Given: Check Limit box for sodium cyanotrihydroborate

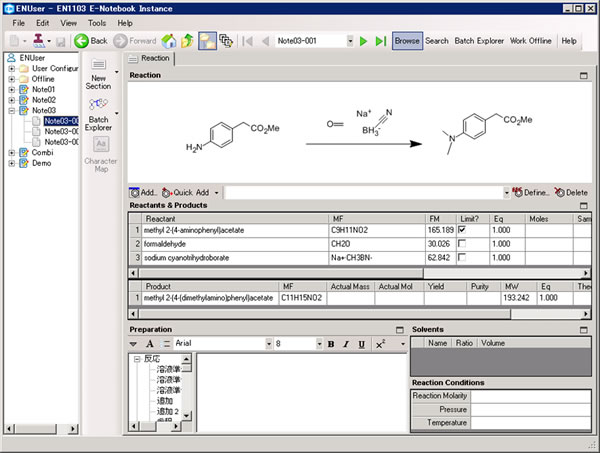Looking at the screenshot, I should (461, 258).
